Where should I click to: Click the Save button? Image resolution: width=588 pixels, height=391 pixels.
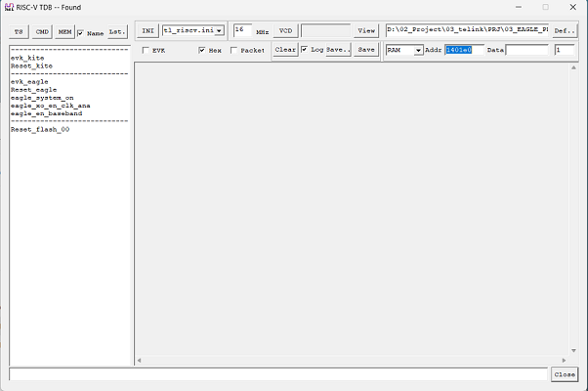366,50
